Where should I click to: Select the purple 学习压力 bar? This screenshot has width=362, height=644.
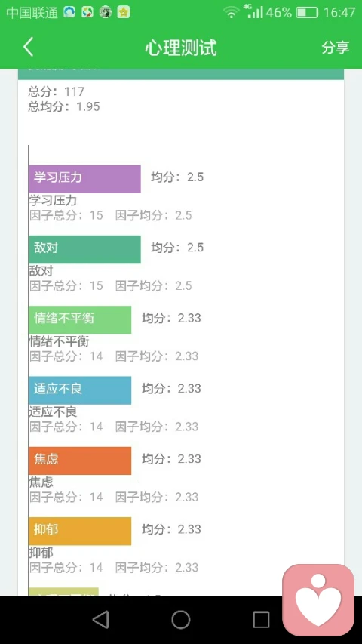coord(84,179)
